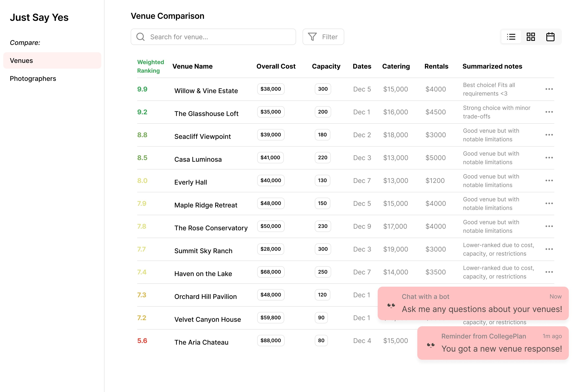Open the CollegePlan reminder notification
Screen dimensions: 588x392
tap(501, 343)
